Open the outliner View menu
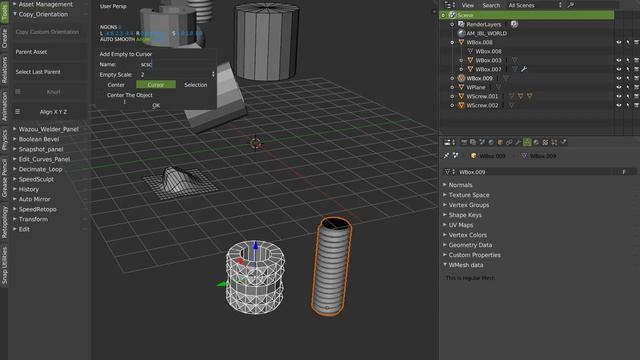The width and height of the screenshot is (640, 360). coord(468,5)
